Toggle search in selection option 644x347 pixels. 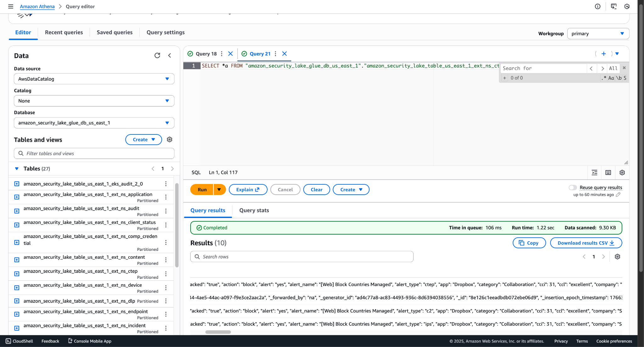click(625, 78)
